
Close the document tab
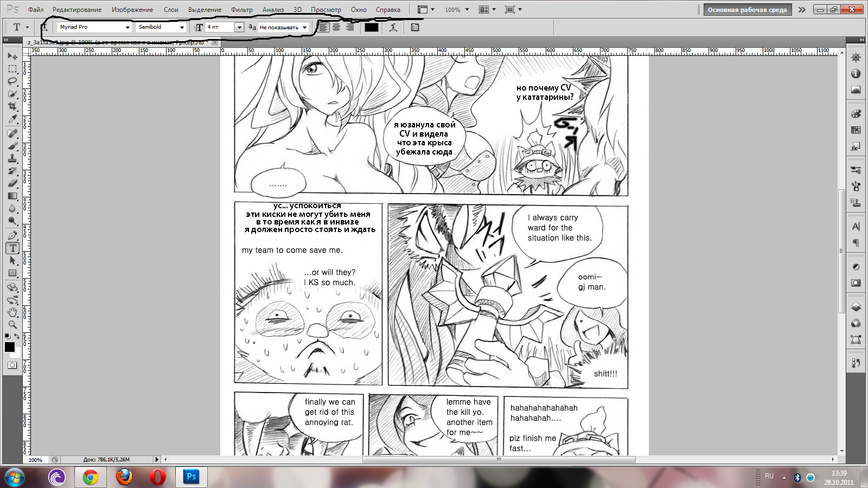pyautogui.click(x=215, y=42)
